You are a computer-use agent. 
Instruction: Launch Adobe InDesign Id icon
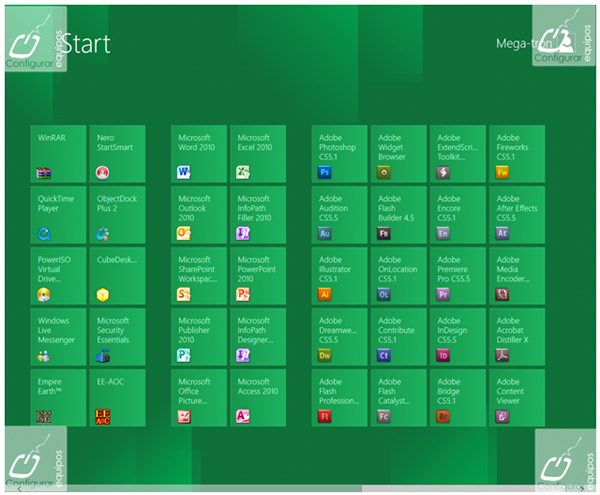[443, 355]
